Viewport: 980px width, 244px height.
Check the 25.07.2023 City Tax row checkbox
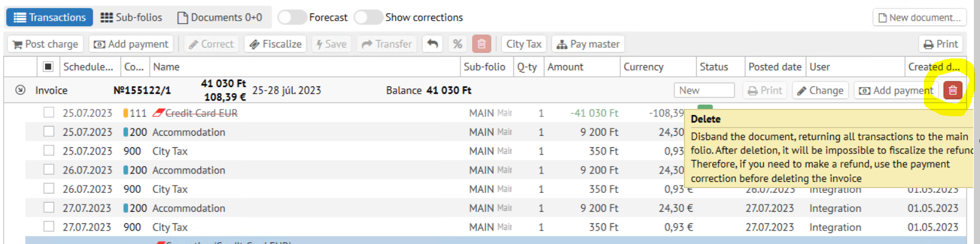pyautogui.click(x=49, y=150)
